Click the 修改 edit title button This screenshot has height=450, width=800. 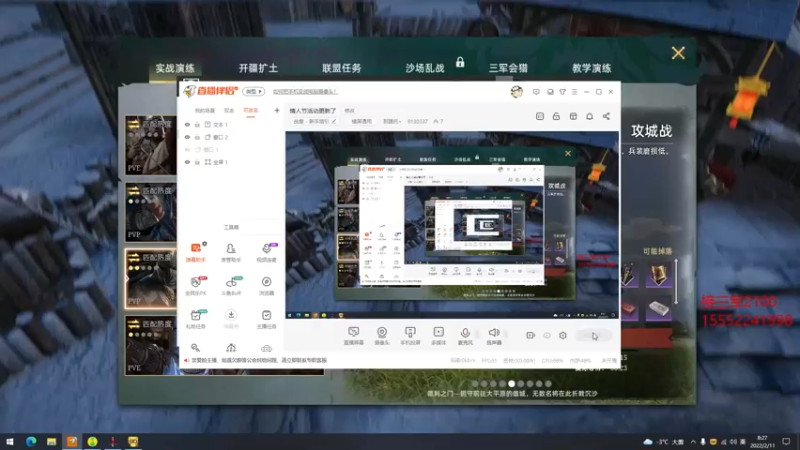point(349,111)
